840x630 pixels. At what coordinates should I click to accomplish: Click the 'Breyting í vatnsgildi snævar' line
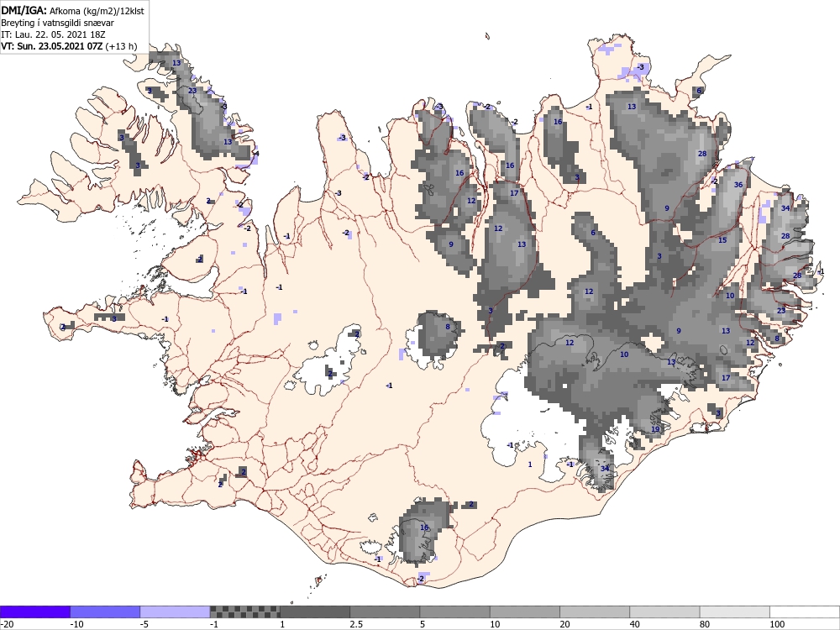tap(57, 23)
